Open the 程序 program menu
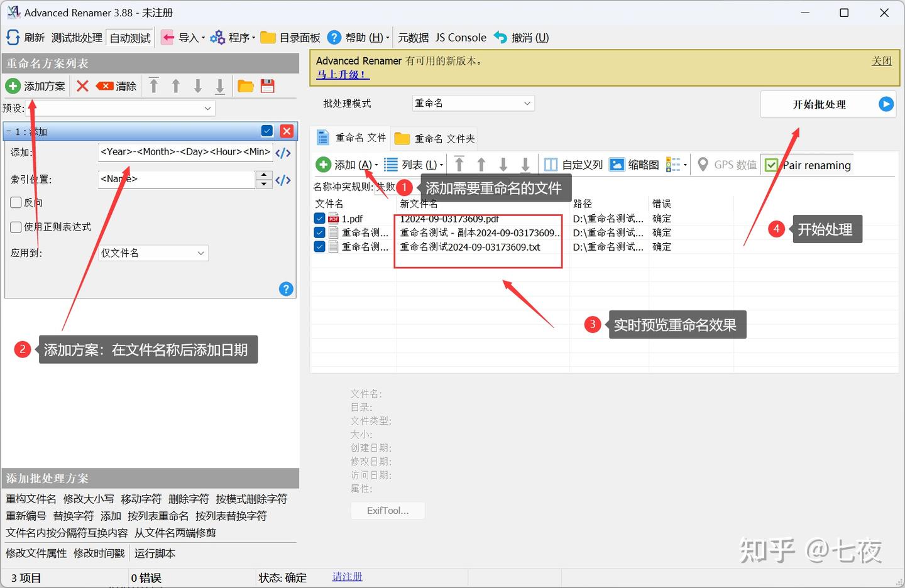The image size is (905, 588). [x=233, y=38]
